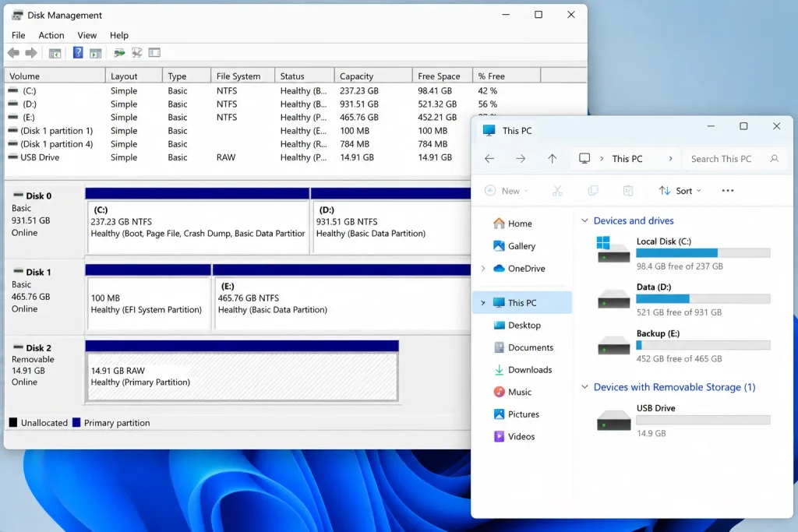Sort by % Free column header
The width and height of the screenshot is (798, 532).
coord(507,76)
